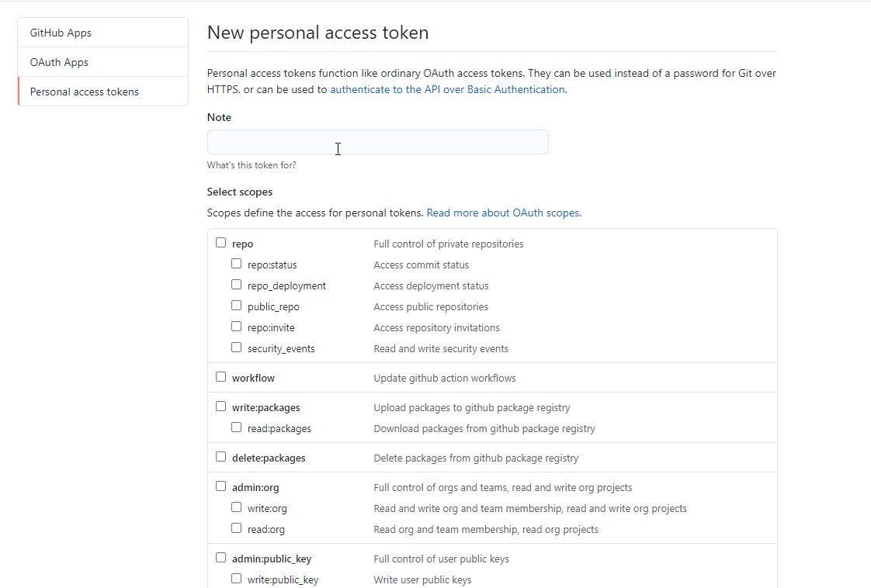Screen dimensions: 871x588
Task: Select Personal access tokens sidebar item
Action: (x=84, y=92)
